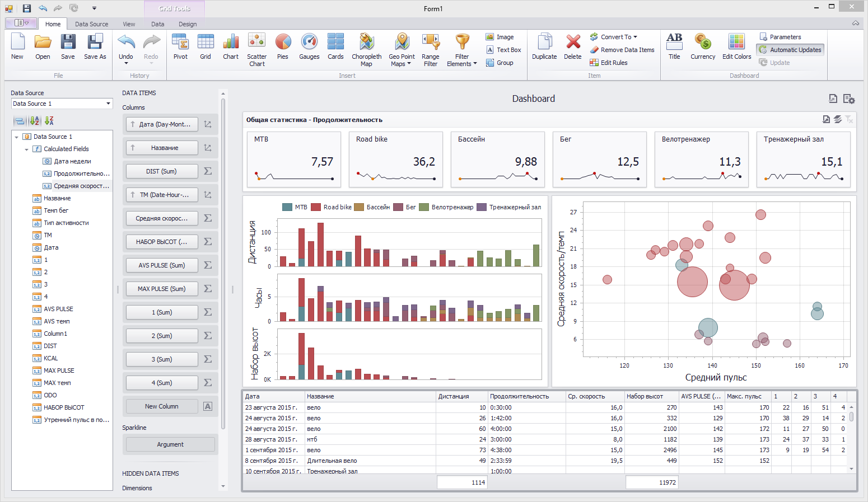This screenshot has width=868, height=502.
Task: Switch to the Data Source ribbon tab
Action: 91,24
